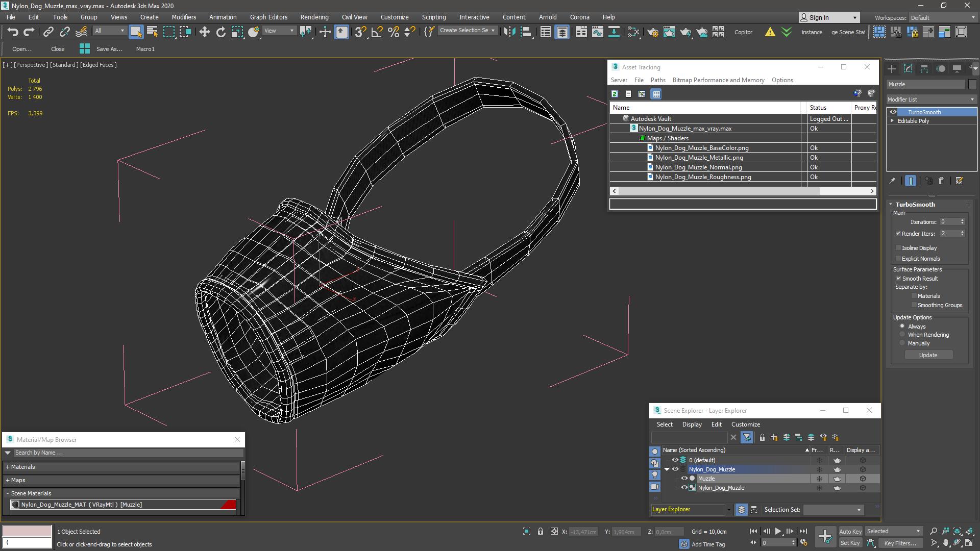The height and width of the screenshot is (551, 980).
Task: Activate the Bind to Space Warp tool
Action: [x=81, y=32]
